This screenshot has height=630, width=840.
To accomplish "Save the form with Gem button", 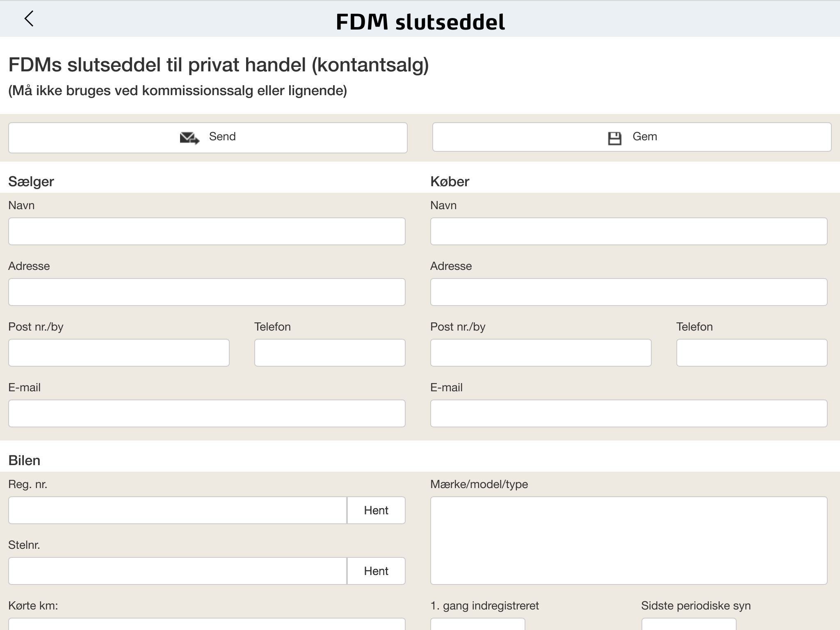I will tap(632, 137).
